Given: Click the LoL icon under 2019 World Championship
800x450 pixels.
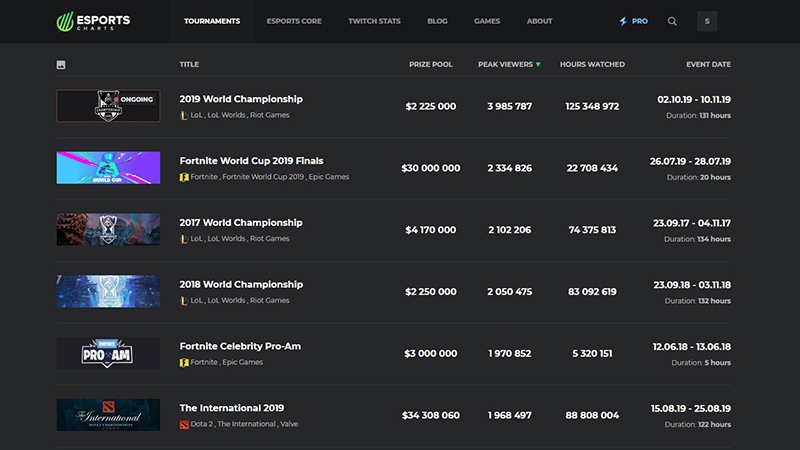Looking at the screenshot, I should click(184, 115).
